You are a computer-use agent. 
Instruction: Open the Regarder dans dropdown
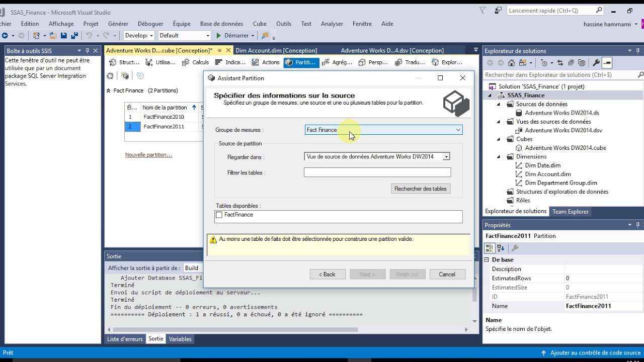(446, 157)
